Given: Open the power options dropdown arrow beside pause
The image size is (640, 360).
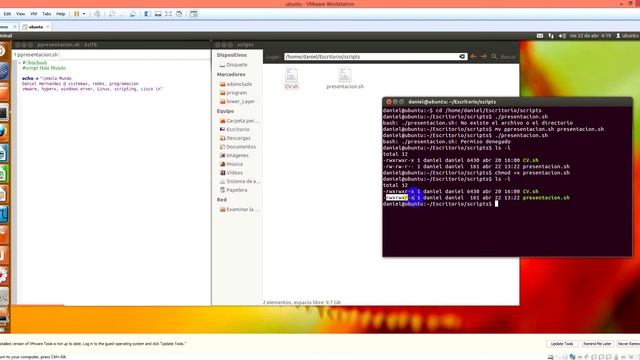Looking at the screenshot, I should click(x=84, y=13).
